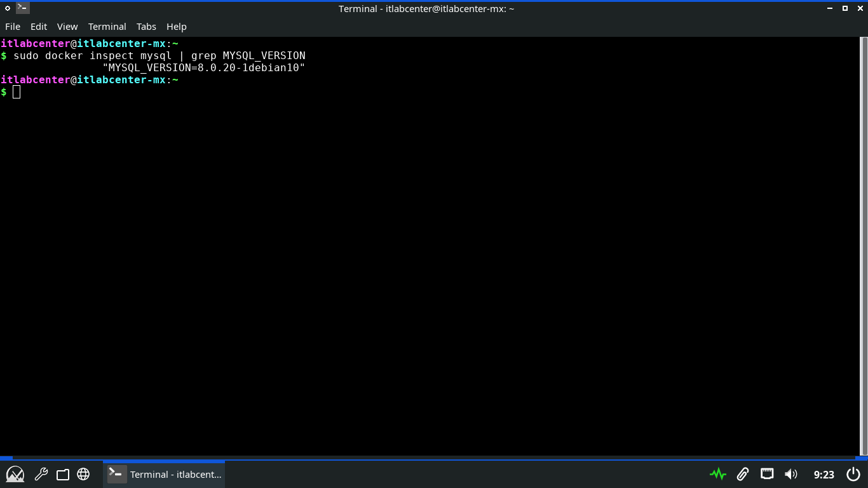
Task: Open the wrench settings tool in taskbar
Action: tap(41, 474)
